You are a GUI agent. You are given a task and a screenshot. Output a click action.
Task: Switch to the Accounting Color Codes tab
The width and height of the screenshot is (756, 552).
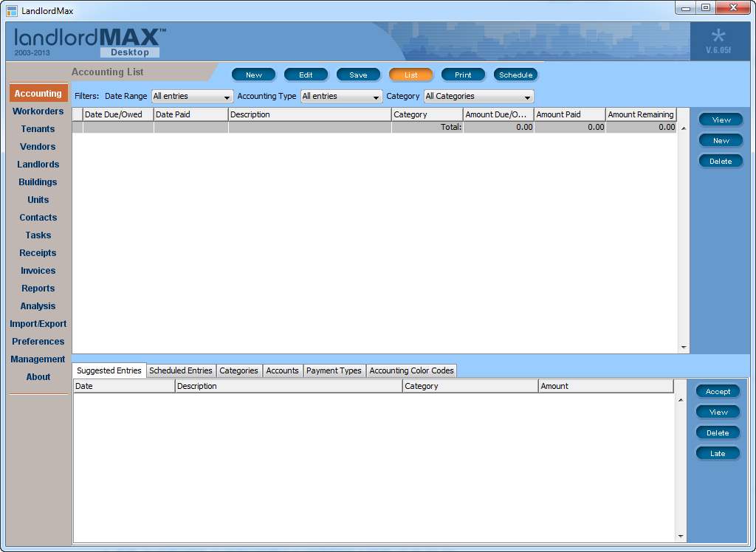(x=411, y=370)
